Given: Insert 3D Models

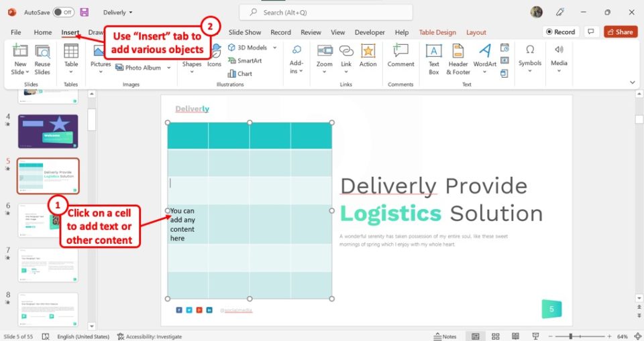Looking at the screenshot, I should (x=248, y=48).
